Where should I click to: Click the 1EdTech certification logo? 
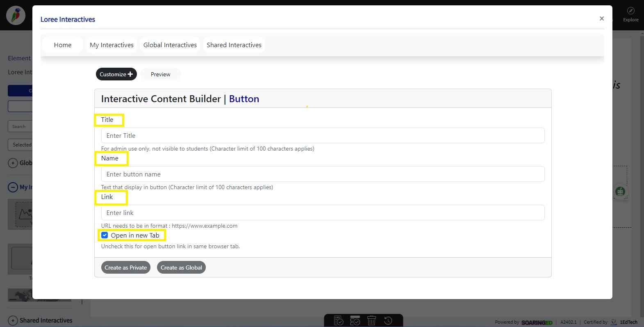tap(624, 322)
